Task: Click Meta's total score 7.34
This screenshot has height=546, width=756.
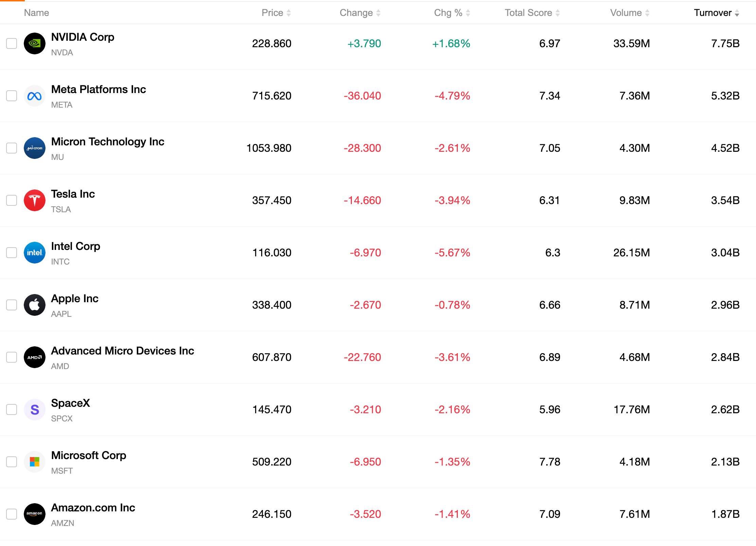Action: [550, 96]
